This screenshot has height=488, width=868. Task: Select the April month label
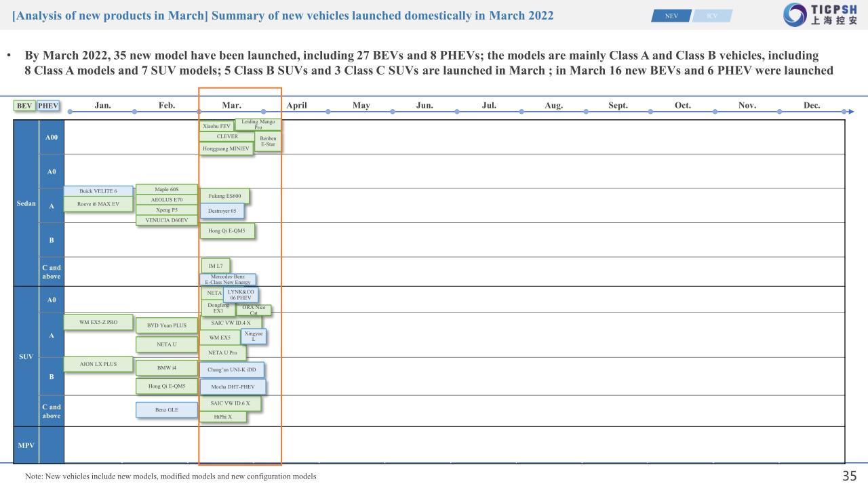296,106
